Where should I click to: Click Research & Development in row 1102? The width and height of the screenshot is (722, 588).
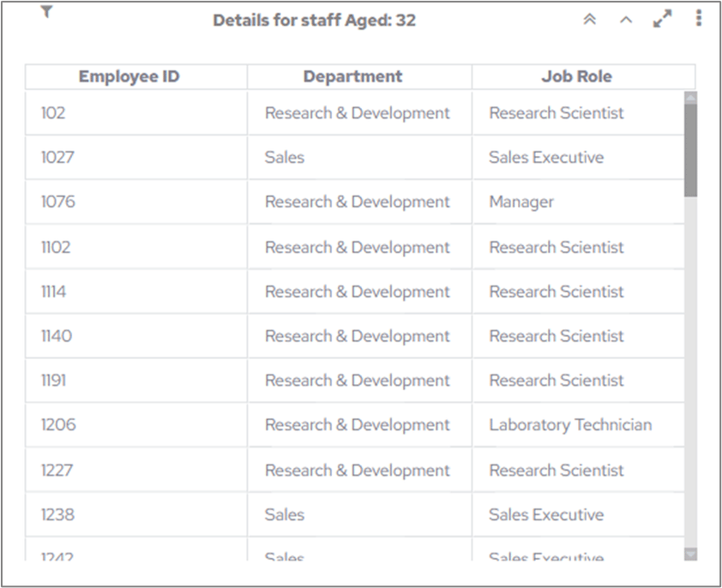pyautogui.click(x=358, y=247)
